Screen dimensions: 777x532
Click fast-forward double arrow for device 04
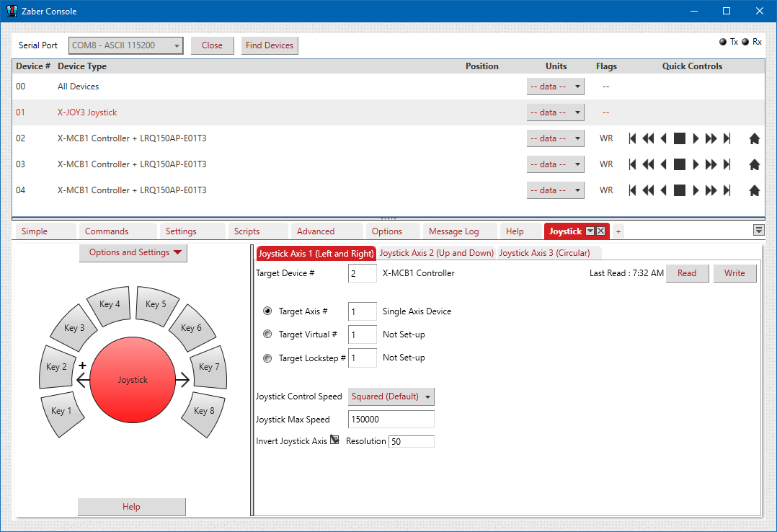click(x=711, y=190)
